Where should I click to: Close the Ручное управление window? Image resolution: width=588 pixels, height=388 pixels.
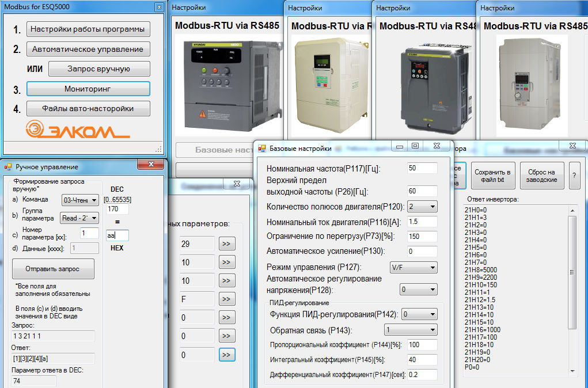pos(151,164)
